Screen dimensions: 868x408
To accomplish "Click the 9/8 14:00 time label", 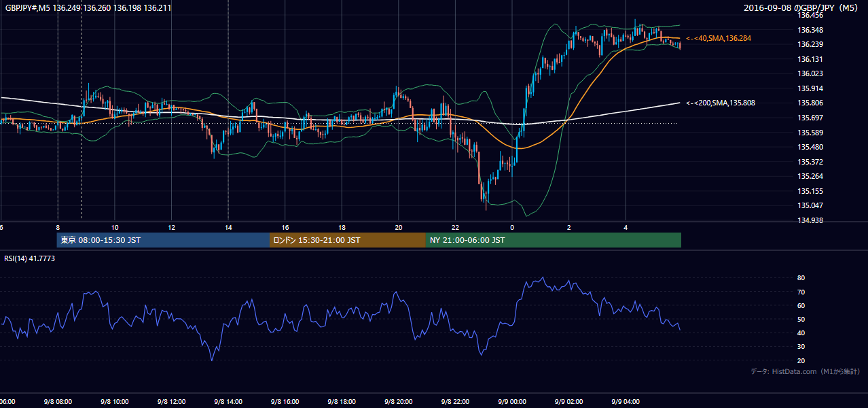I will click(x=228, y=402).
